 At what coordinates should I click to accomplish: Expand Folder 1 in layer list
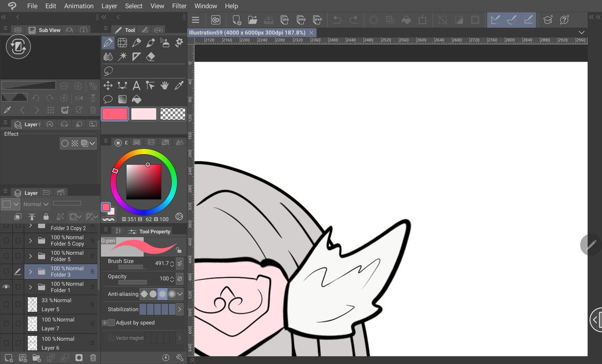pos(30,287)
